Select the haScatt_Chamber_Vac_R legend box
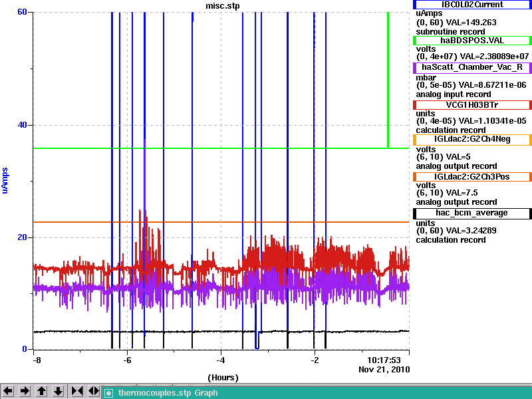This screenshot has height=399, width=532. 472,67
